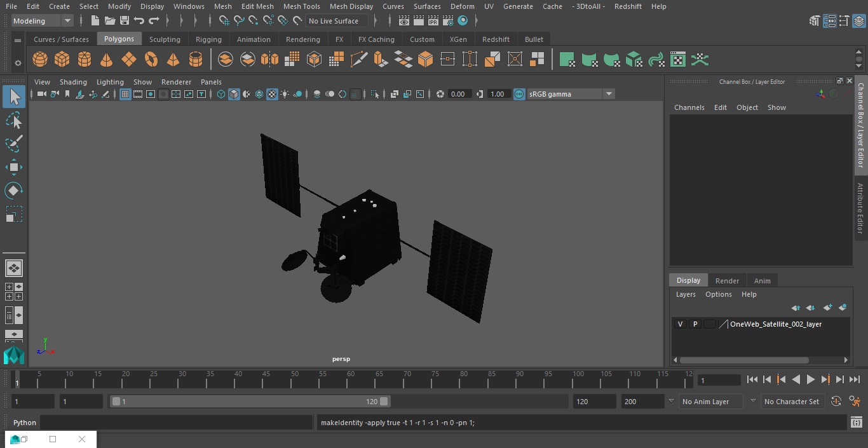Click the time range slider bar
The width and height of the screenshot is (868, 448).
(x=250, y=402)
